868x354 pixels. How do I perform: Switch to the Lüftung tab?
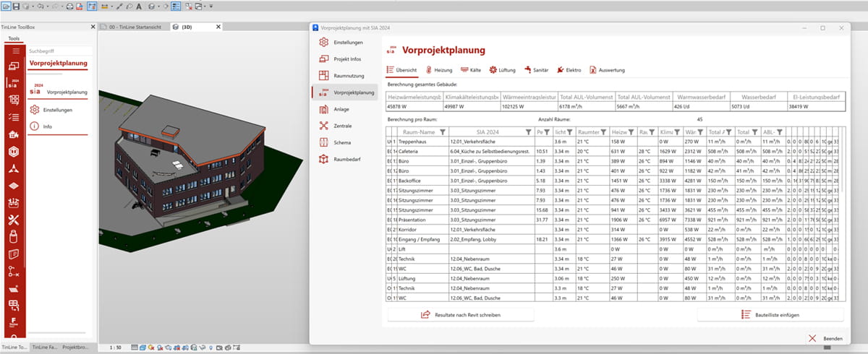pyautogui.click(x=503, y=70)
